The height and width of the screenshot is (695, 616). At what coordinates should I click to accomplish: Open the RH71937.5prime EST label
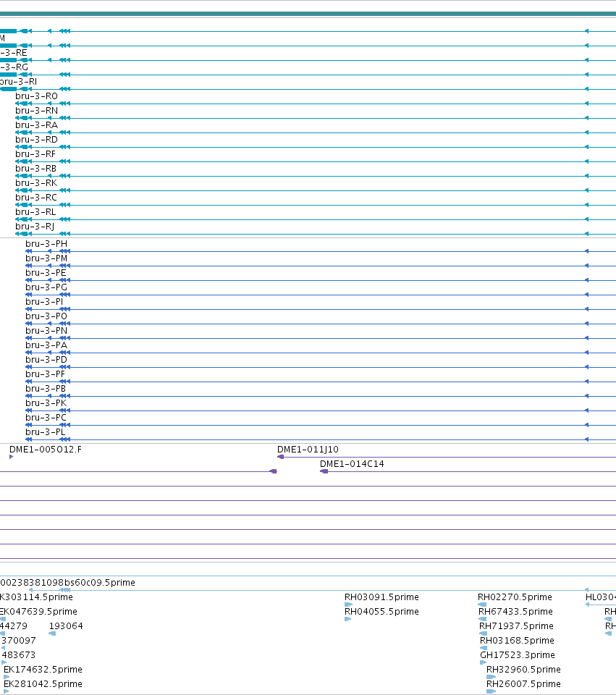click(516, 626)
